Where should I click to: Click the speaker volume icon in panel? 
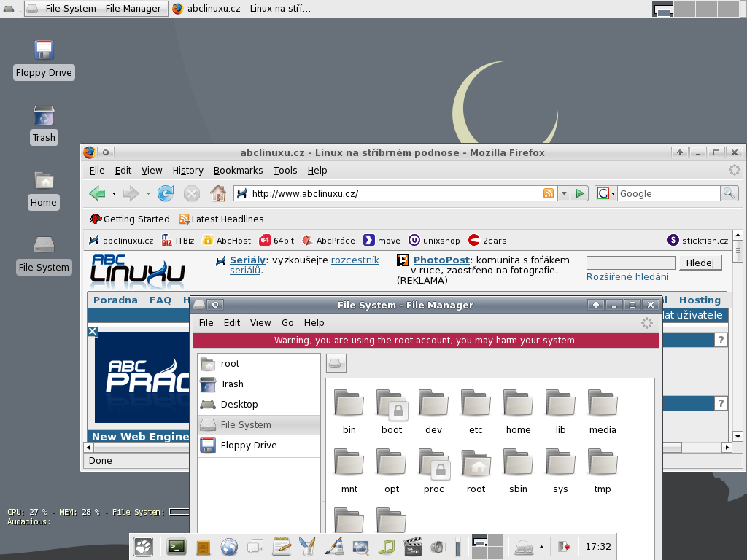[438, 547]
